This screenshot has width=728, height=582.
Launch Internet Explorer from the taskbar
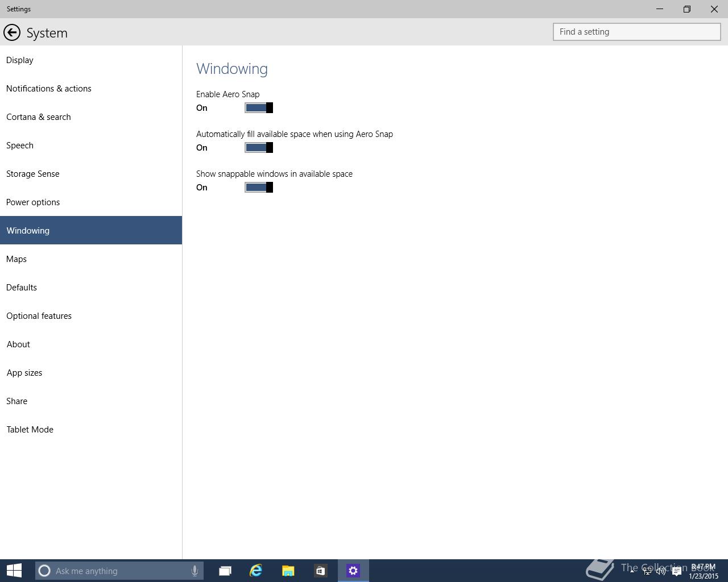256,571
